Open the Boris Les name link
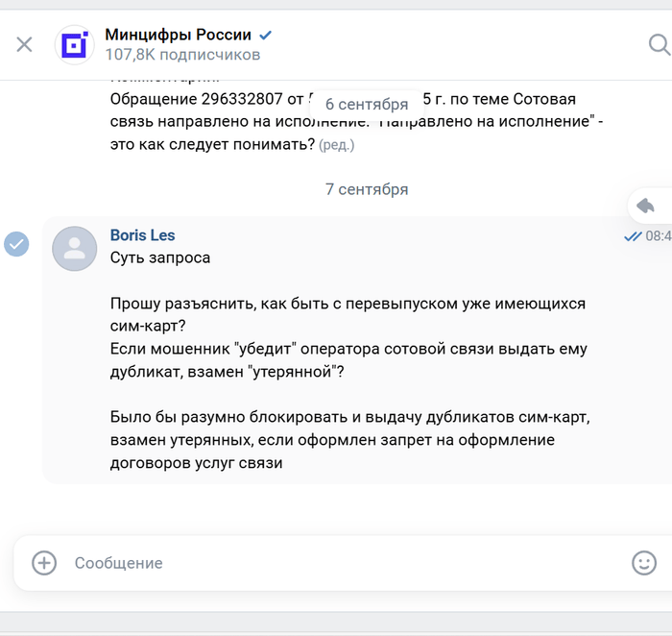 pyautogui.click(x=142, y=235)
